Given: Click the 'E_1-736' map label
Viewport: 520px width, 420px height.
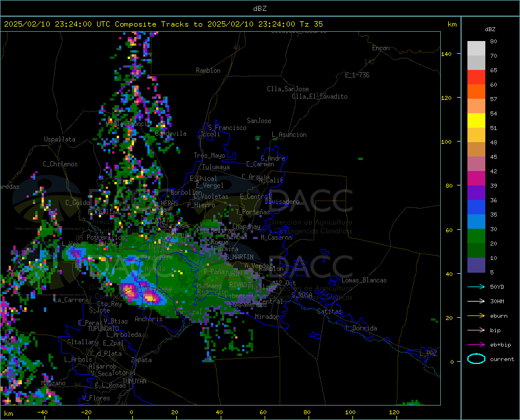Looking at the screenshot, I should pos(357,75).
